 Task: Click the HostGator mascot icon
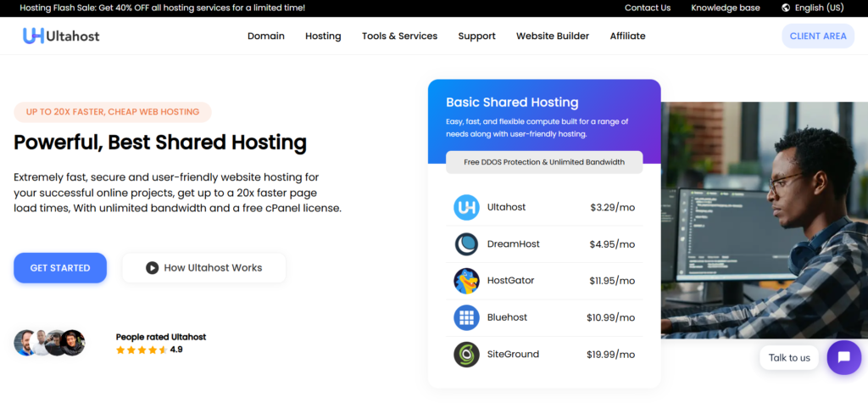tap(466, 281)
